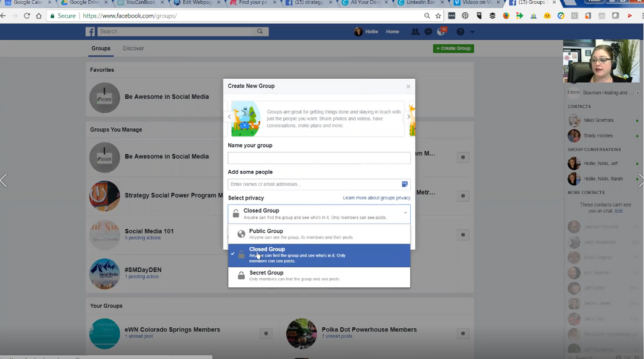Image resolution: width=644 pixels, height=359 pixels.
Task: Open Strategy Social Power Program group
Action: (174, 196)
